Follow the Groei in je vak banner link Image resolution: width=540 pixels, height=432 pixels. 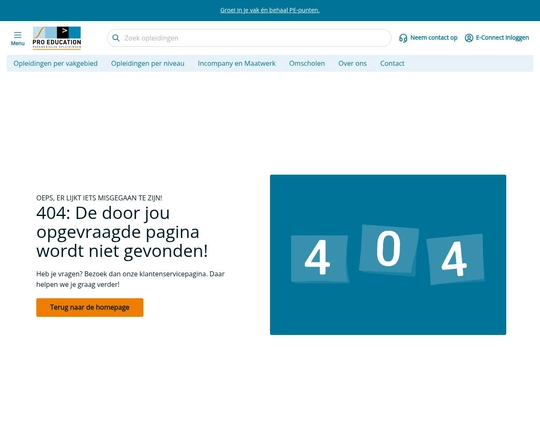coord(270,10)
